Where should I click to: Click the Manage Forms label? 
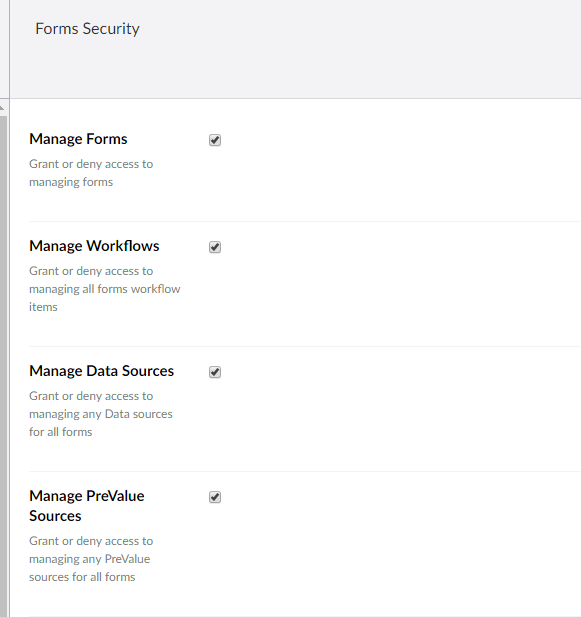coord(78,139)
